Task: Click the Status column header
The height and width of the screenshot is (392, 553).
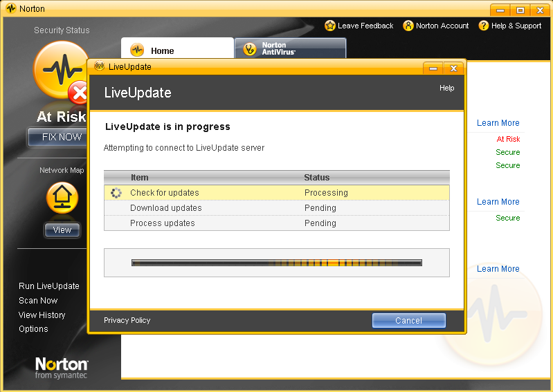Action: 317,178
